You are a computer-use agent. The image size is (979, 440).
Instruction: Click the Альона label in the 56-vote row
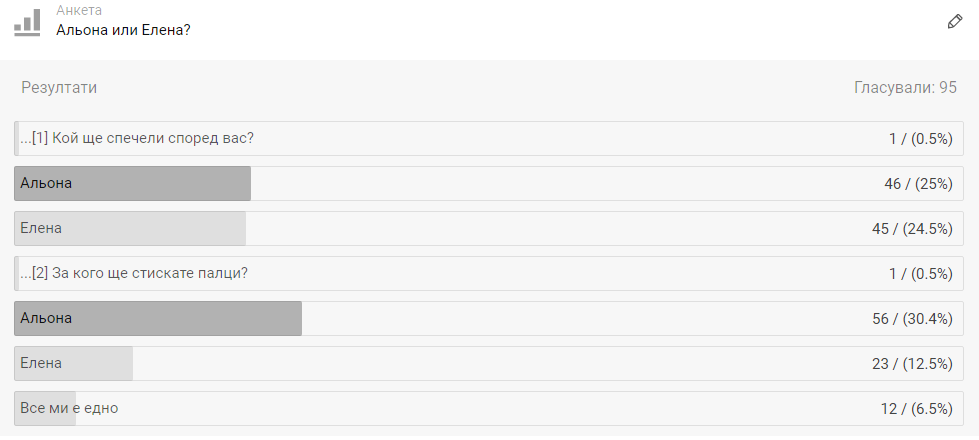(x=46, y=318)
